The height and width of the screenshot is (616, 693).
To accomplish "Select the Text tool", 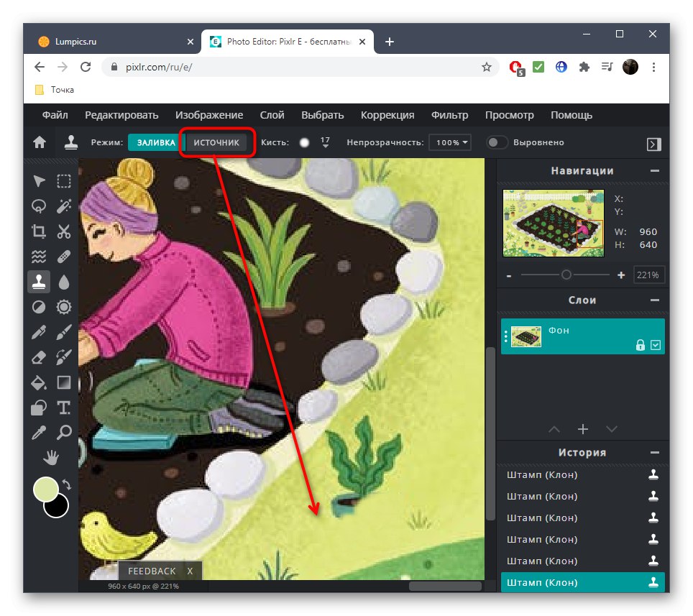I will [x=63, y=407].
